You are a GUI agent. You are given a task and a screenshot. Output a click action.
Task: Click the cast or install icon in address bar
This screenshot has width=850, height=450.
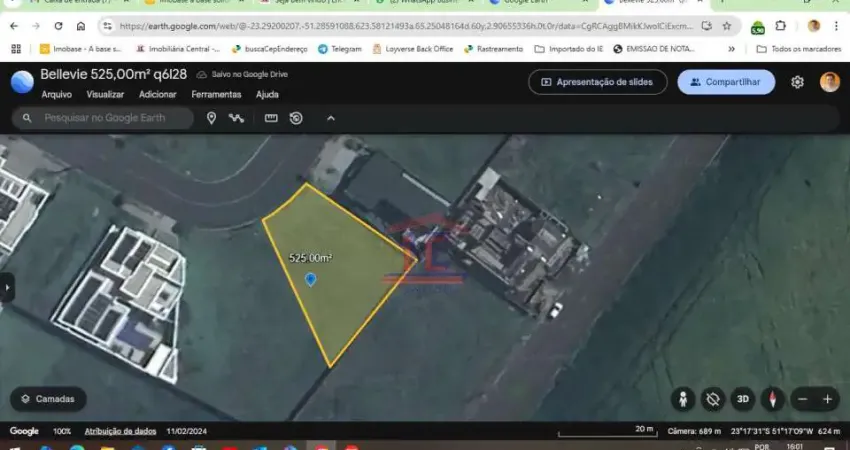706,26
